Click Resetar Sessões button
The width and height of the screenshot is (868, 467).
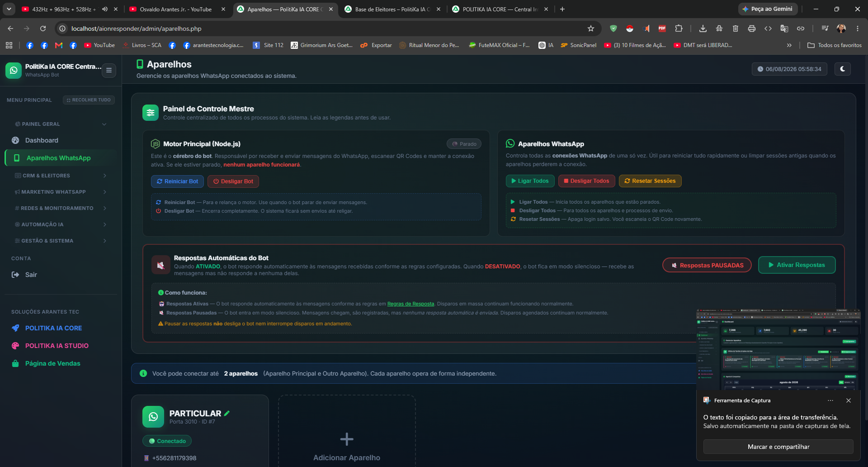click(x=650, y=181)
